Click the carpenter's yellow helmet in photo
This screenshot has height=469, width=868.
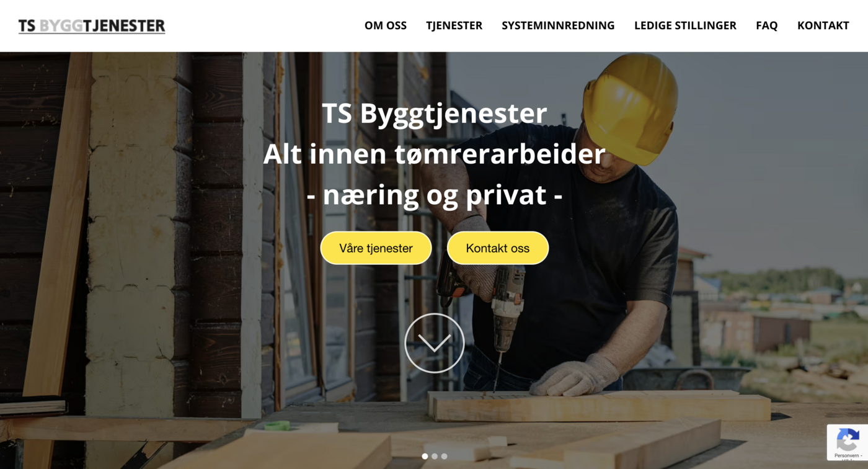pos(629,109)
